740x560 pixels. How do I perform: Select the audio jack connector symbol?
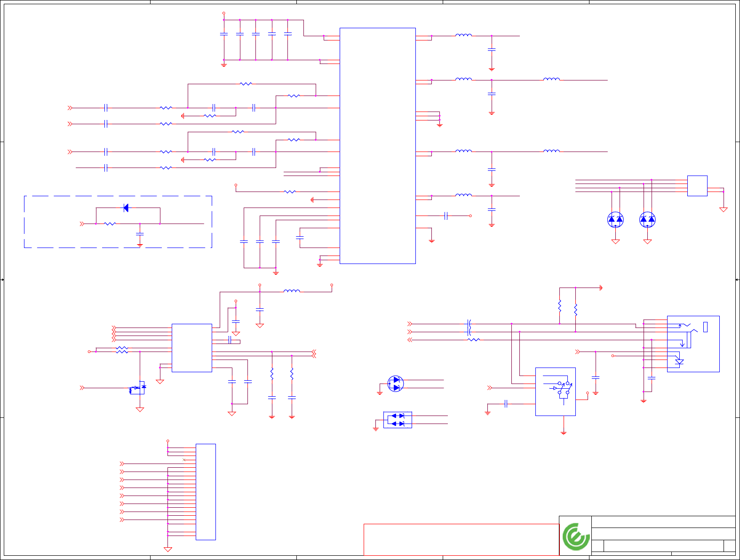pyautogui.click(x=693, y=344)
